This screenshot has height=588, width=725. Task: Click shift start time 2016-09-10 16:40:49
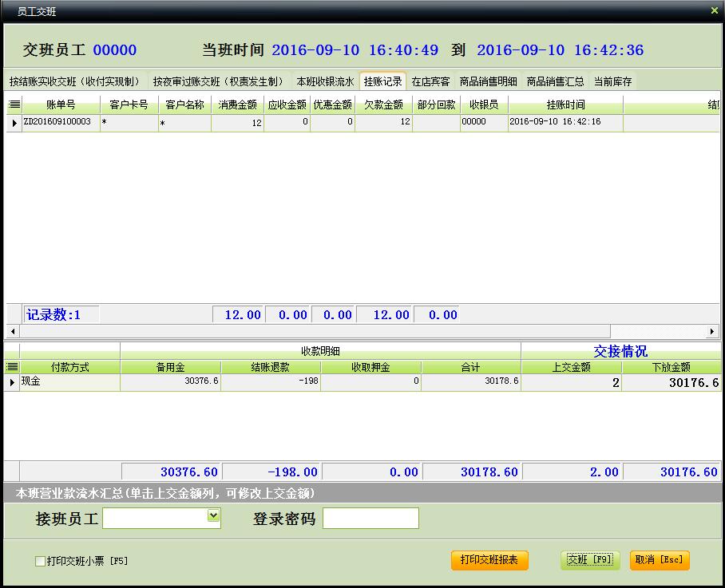coord(355,50)
